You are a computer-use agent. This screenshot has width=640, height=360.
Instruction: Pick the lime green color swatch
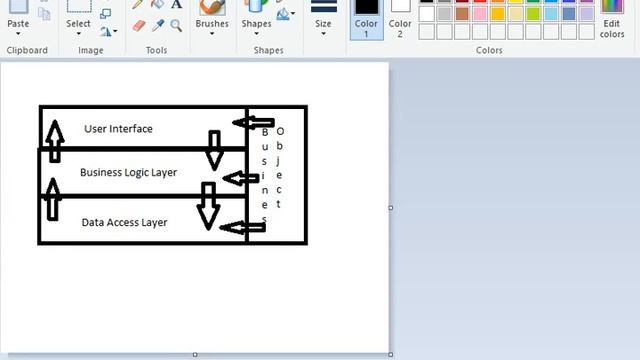tap(533, 14)
